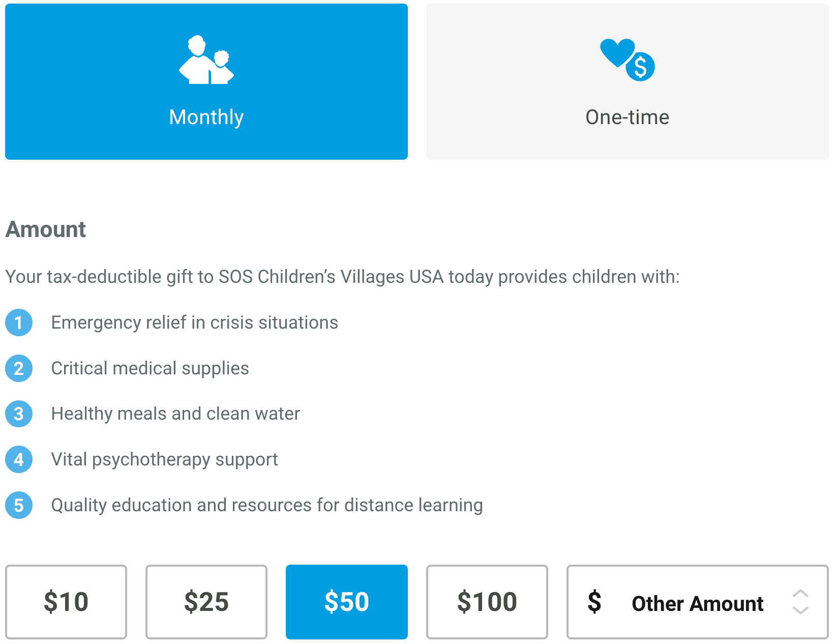This screenshot has height=644, width=835.
Task: Click the number 5 circle badge
Action: pyautogui.click(x=19, y=505)
